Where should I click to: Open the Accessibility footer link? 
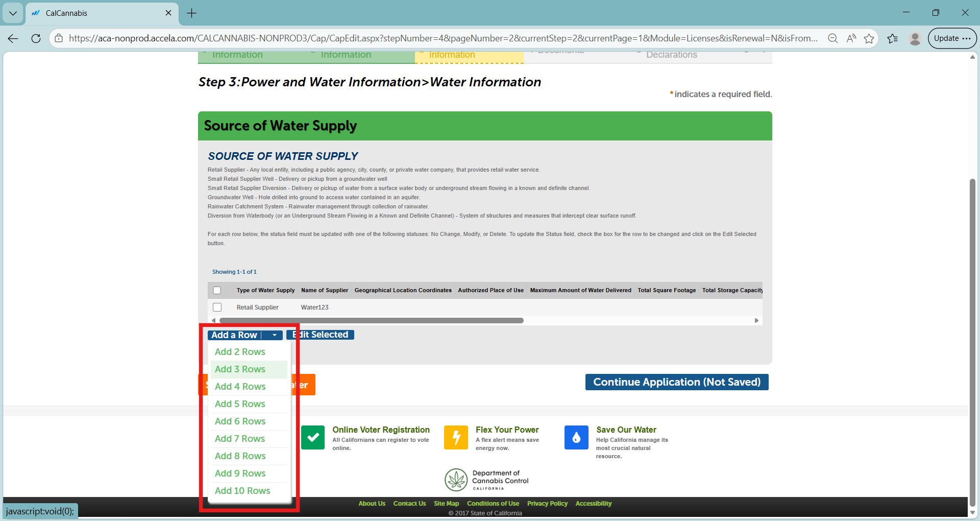coord(593,504)
